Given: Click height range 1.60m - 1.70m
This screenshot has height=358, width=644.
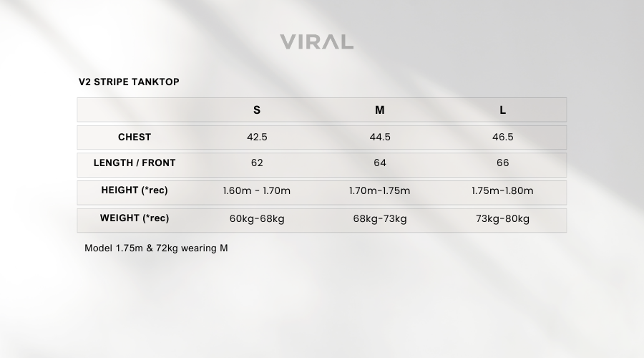Looking at the screenshot, I should (257, 190).
